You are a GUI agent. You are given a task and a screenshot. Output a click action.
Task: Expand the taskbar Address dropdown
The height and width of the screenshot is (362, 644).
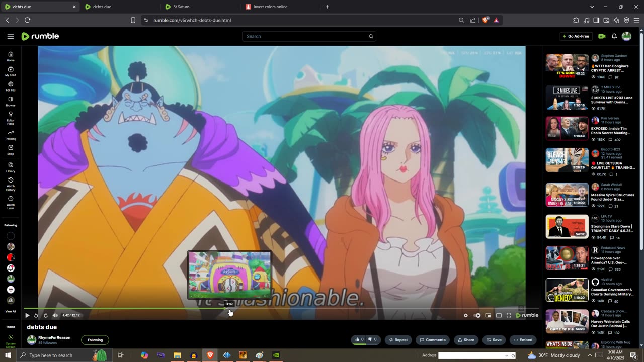506,355
